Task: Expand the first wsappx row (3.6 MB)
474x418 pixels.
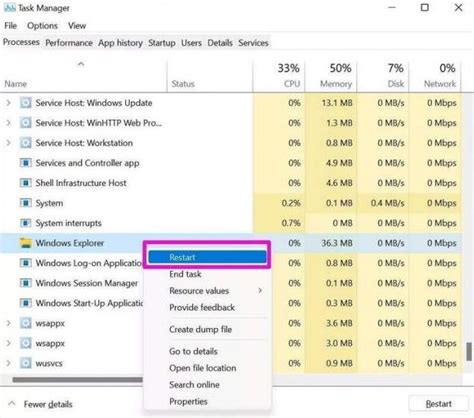Action: 9,323
